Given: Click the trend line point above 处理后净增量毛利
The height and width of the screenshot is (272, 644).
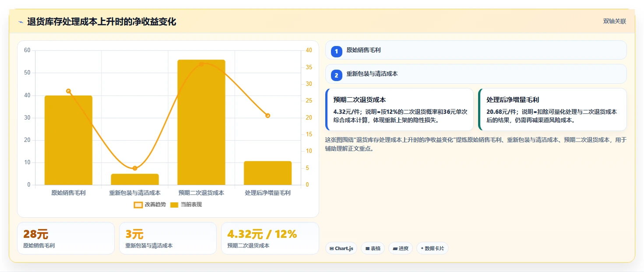Looking at the screenshot, I should coord(268,116).
